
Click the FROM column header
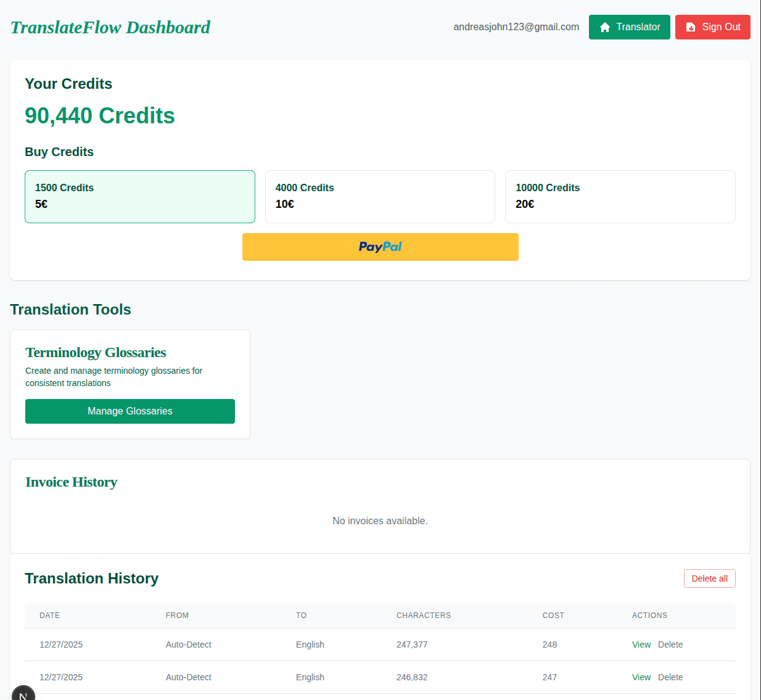click(177, 616)
